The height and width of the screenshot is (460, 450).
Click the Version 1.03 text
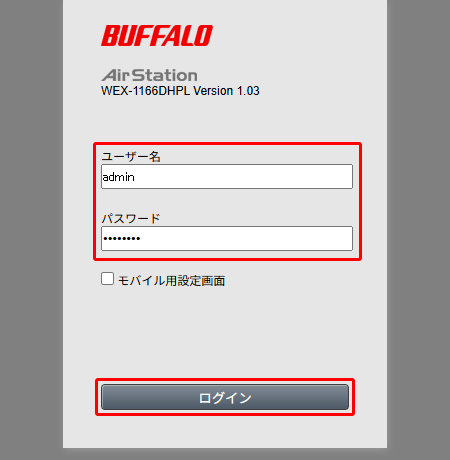pos(226,91)
